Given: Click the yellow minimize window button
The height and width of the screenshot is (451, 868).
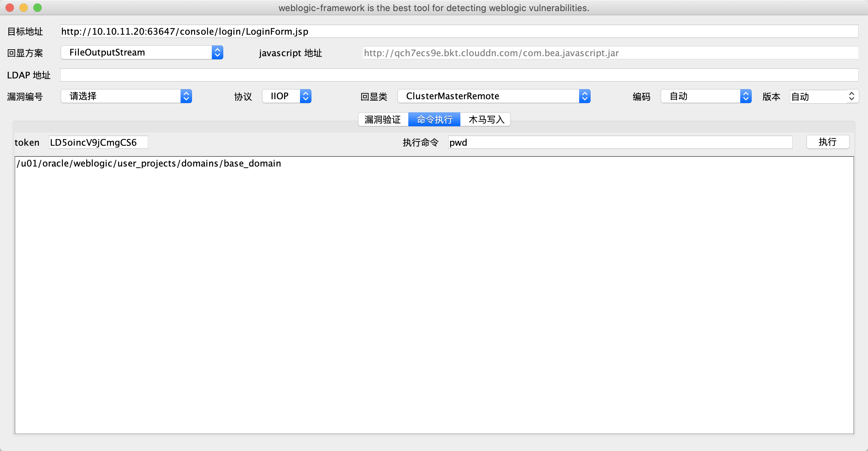Looking at the screenshot, I should click(24, 8).
